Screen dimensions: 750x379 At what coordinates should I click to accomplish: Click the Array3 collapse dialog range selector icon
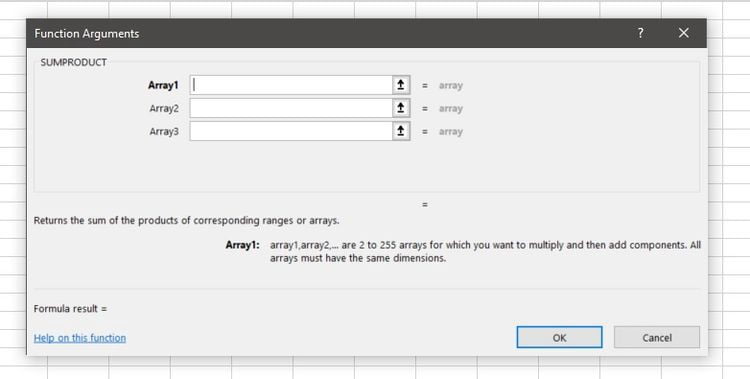[x=401, y=131]
